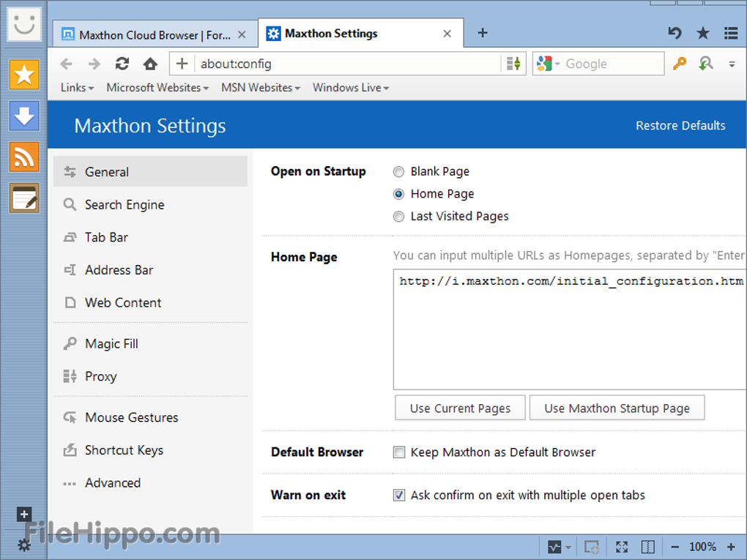Open the Tab Bar settings section
747x560 pixels.
pyautogui.click(x=150, y=237)
